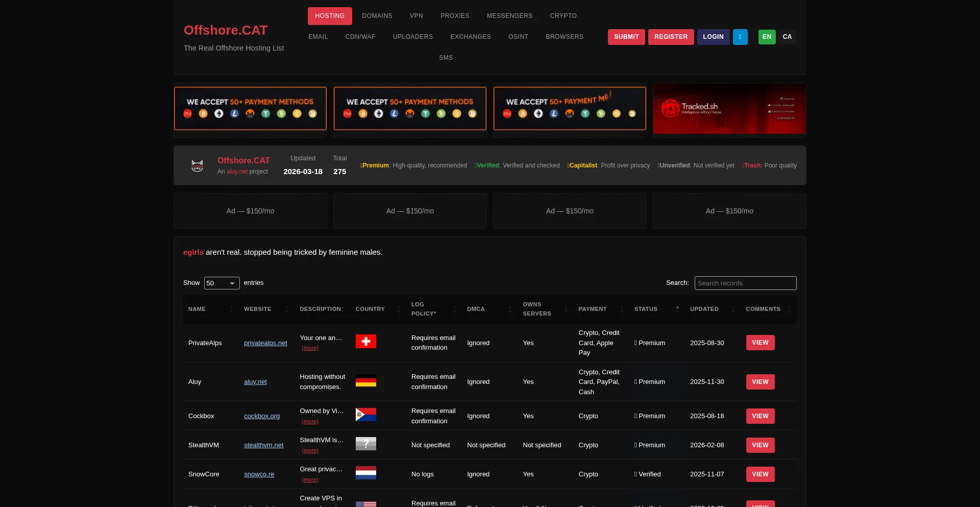Screen dimensions: 980x507
Task: Expand the (more) description link for SnowCore
Action: point(310,480)
